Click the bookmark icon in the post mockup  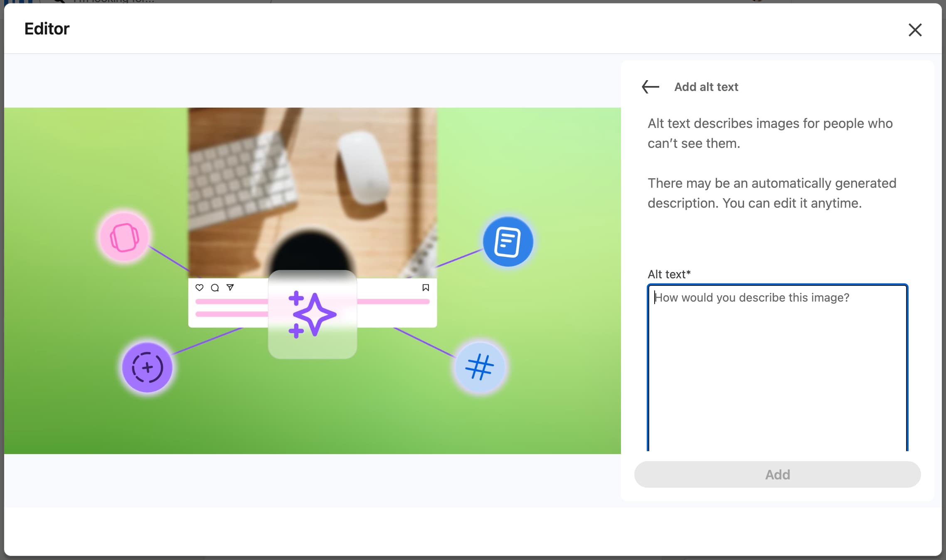pos(426,287)
